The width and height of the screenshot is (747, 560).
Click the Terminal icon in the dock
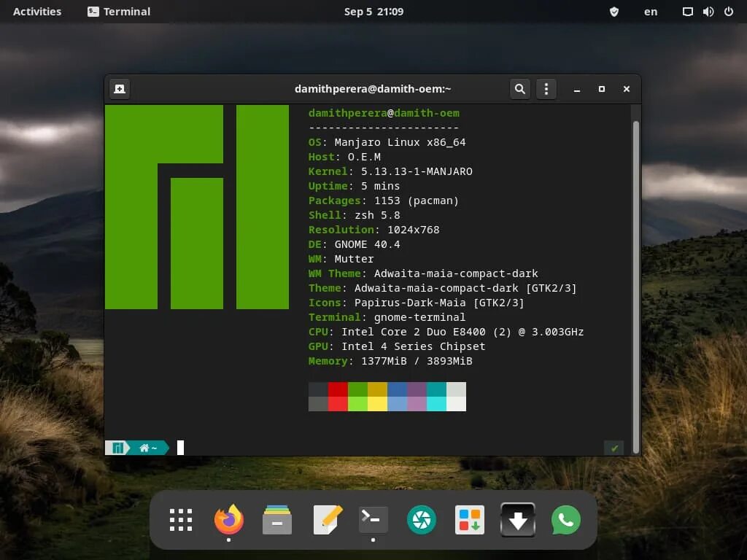point(373,519)
